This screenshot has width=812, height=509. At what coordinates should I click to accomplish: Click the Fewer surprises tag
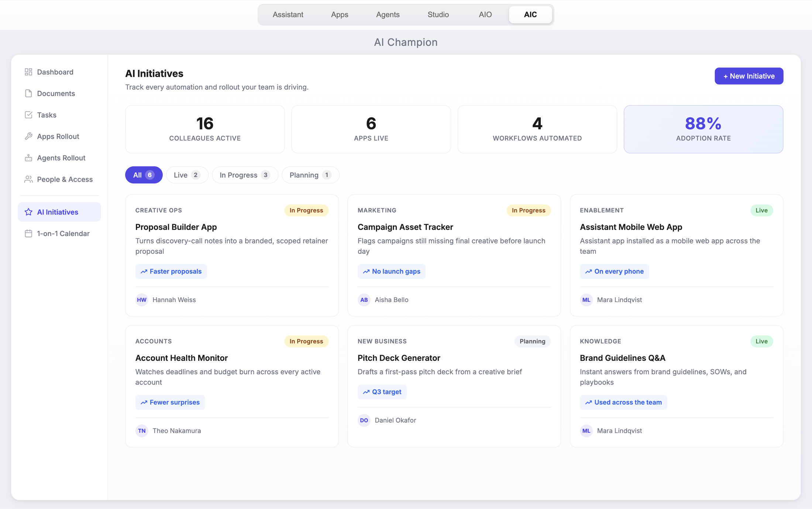pos(170,402)
